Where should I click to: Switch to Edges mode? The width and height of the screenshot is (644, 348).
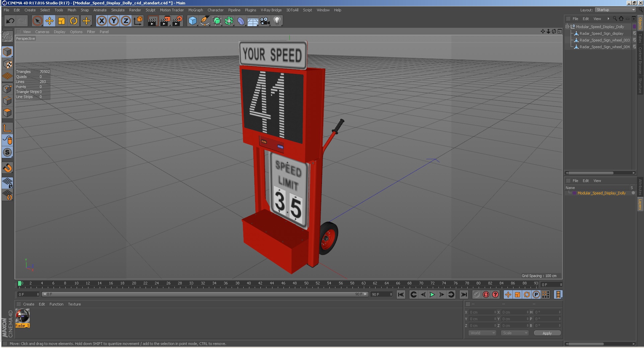(x=7, y=101)
